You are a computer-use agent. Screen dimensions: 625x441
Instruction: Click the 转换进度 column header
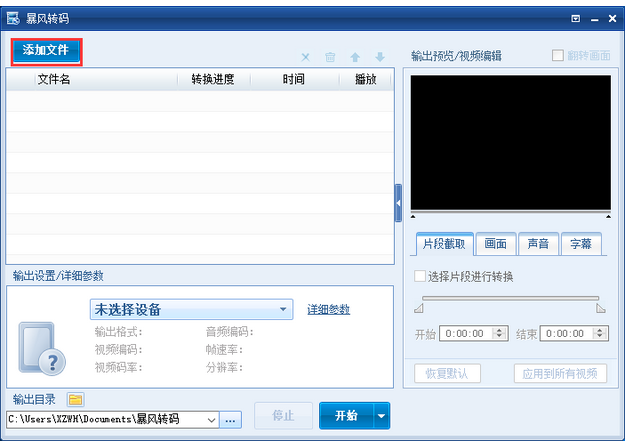click(x=213, y=79)
